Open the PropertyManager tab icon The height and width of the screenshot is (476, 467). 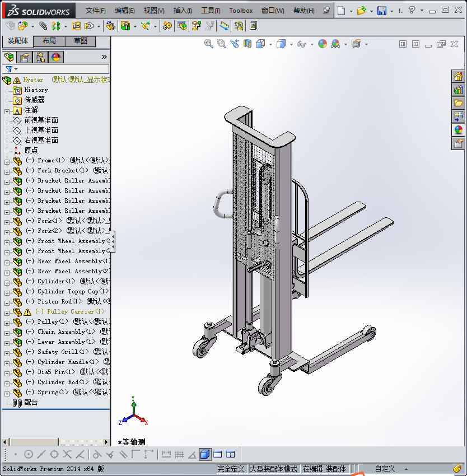coord(25,57)
